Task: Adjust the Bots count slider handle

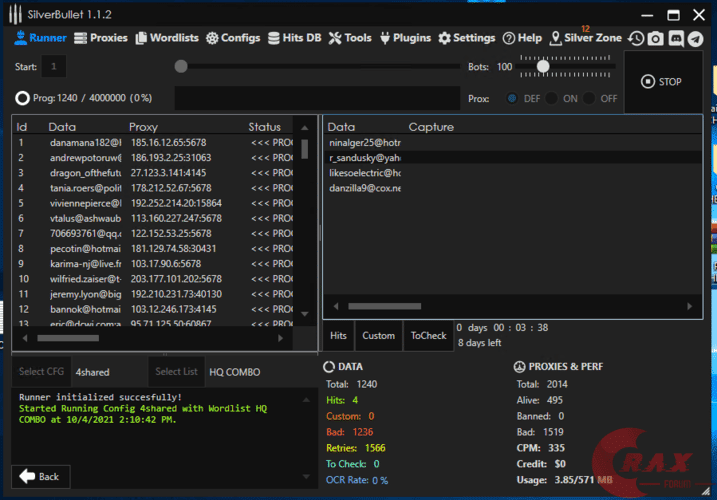Action: tap(543, 67)
